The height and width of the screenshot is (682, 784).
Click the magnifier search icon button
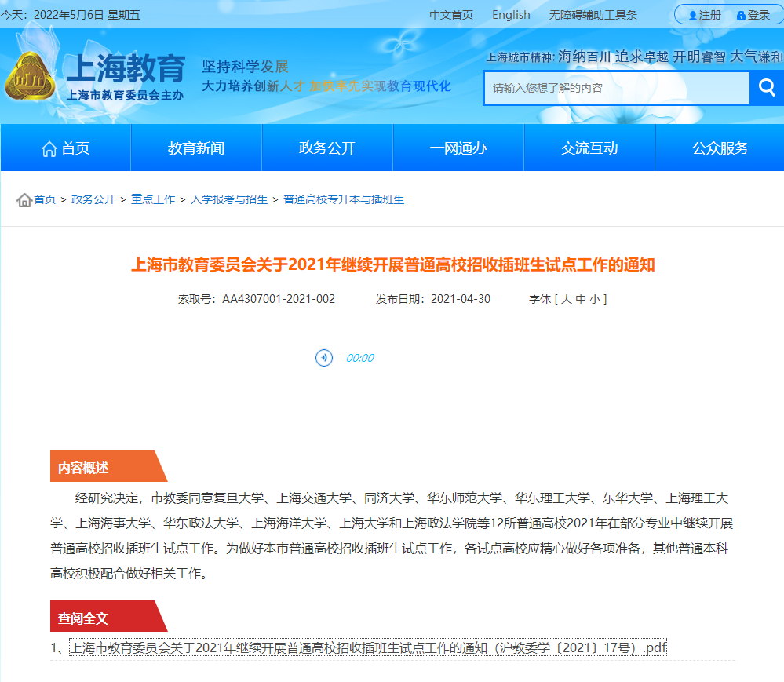[x=767, y=88]
